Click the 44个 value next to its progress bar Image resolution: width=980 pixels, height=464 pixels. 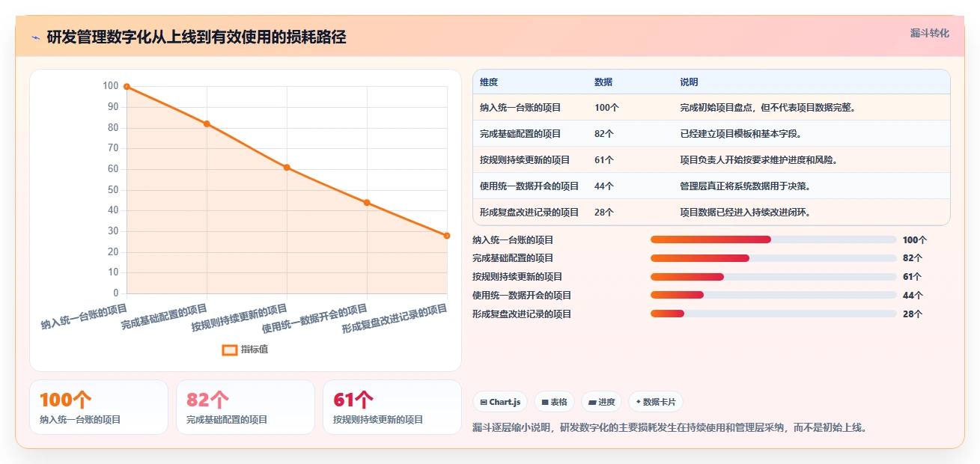click(913, 296)
